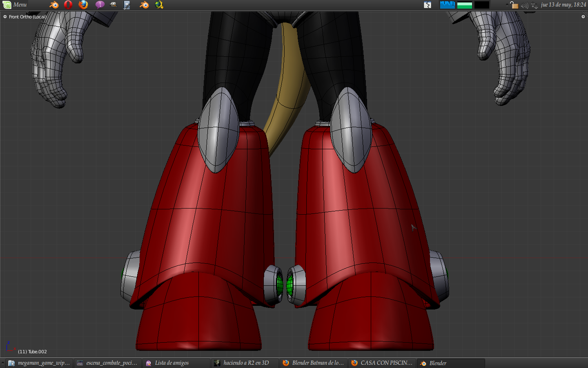Open the Linux Mint Menu

[x=15, y=5]
